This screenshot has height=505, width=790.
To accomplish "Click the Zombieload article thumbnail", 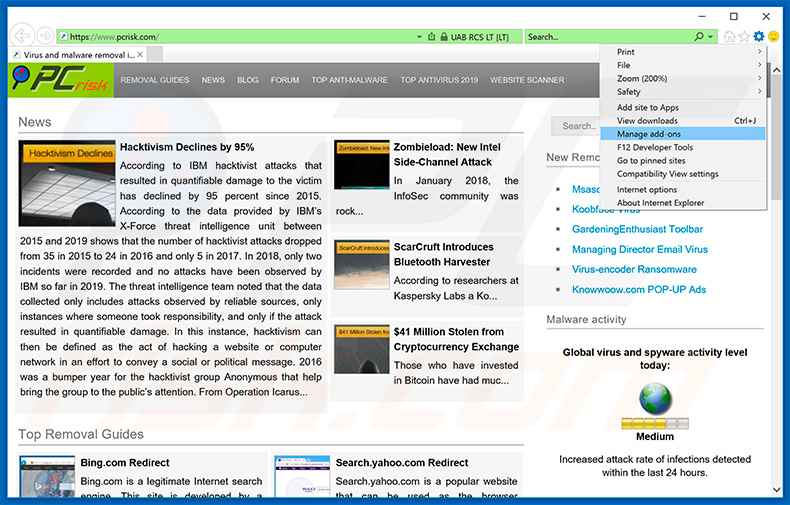I will click(x=362, y=165).
